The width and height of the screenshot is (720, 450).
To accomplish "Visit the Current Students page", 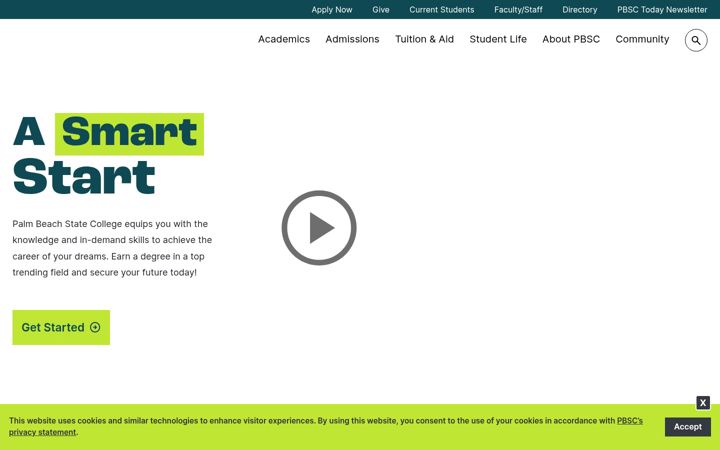I will pyautogui.click(x=441, y=10).
